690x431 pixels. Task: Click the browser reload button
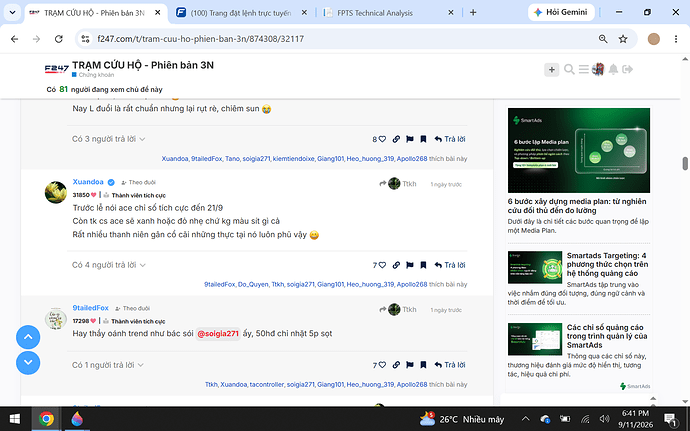59,39
